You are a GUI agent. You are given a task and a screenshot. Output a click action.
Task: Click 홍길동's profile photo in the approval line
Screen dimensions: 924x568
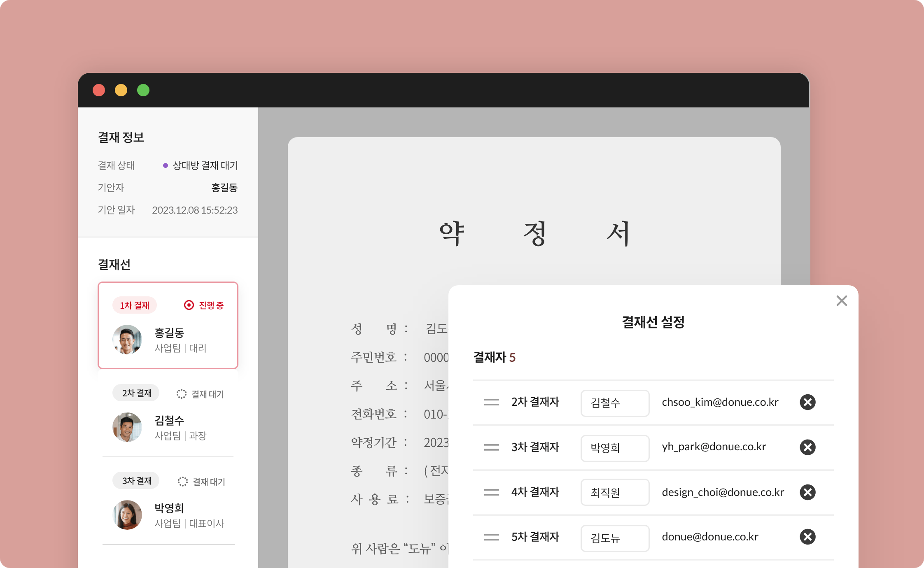point(128,340)
